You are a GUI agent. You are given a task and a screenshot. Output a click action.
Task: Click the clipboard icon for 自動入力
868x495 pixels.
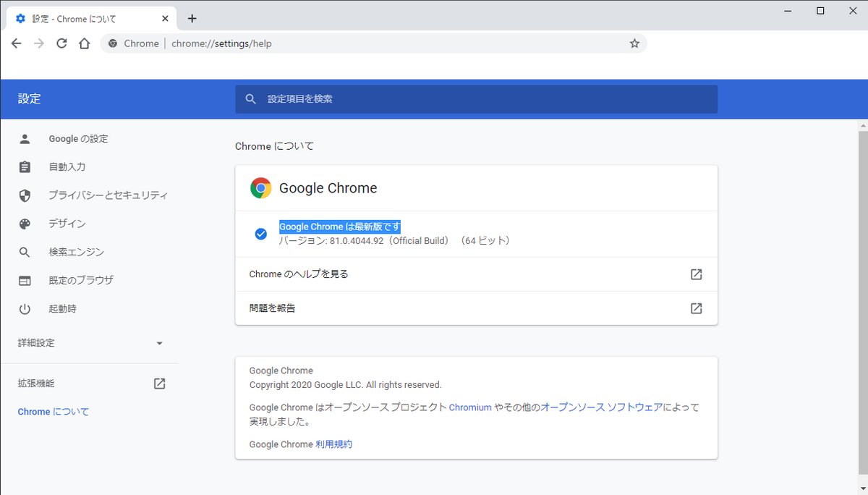pyautogui.click(x=25, y=167)
